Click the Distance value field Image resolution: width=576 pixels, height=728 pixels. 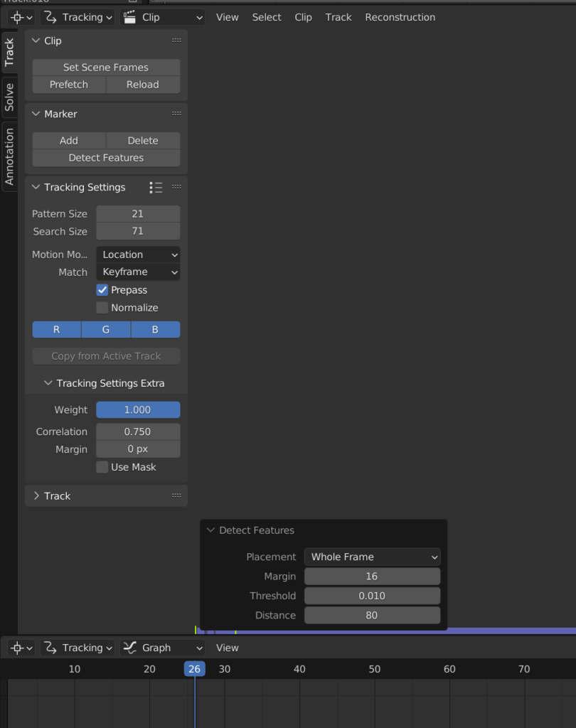click(372, 615)
